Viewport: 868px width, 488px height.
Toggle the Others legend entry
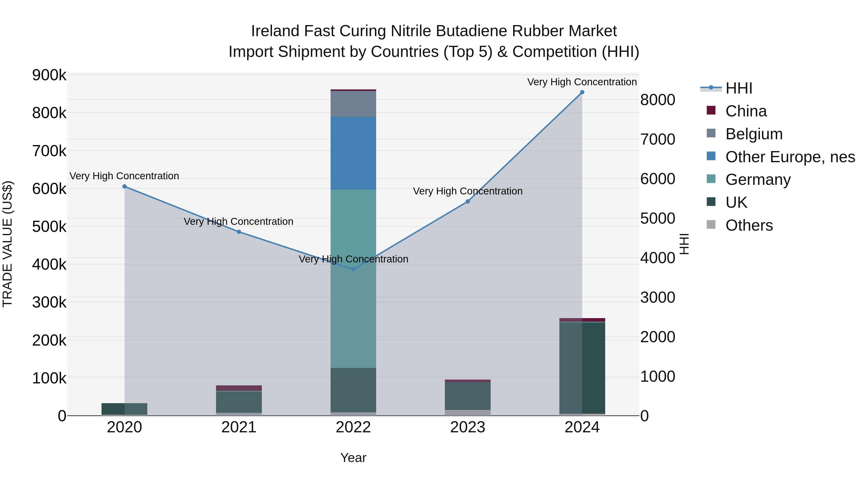pos(740,225)
